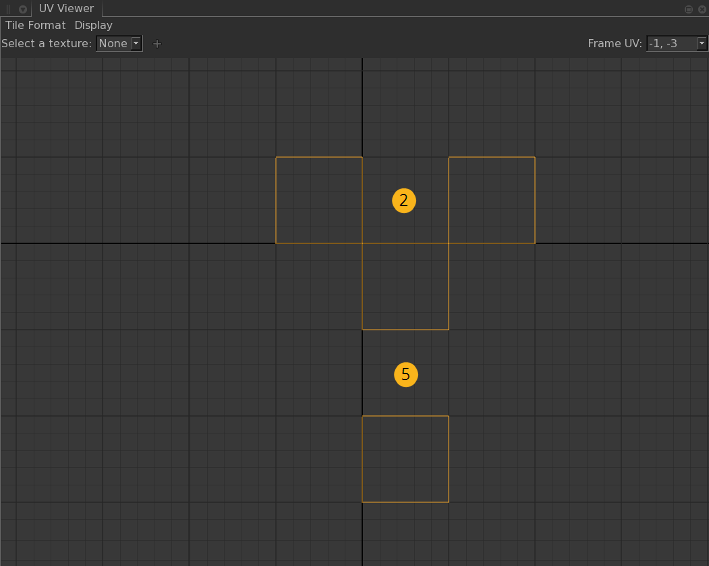Select the bottom orange UV tile

405,459
